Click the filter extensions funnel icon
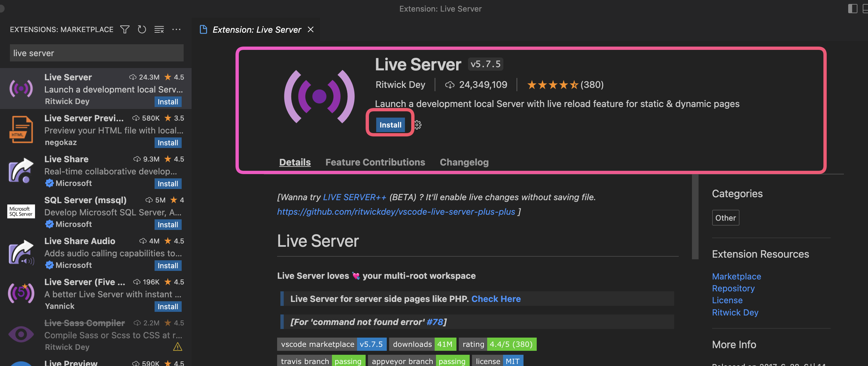The height and width of the screenshot is (366, 868). pyautogui.click(x=125, y=30)
